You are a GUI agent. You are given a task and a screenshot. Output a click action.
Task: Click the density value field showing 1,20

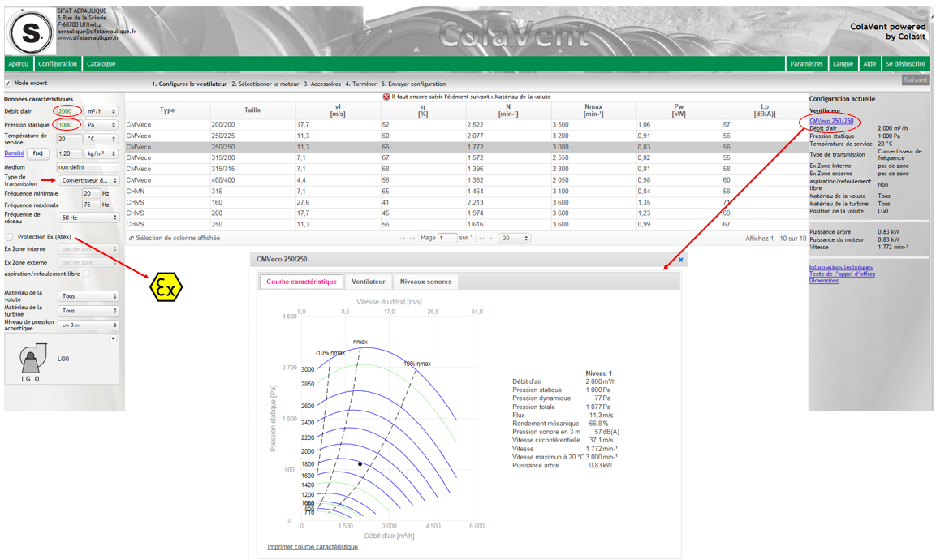[x=69, y=154]
